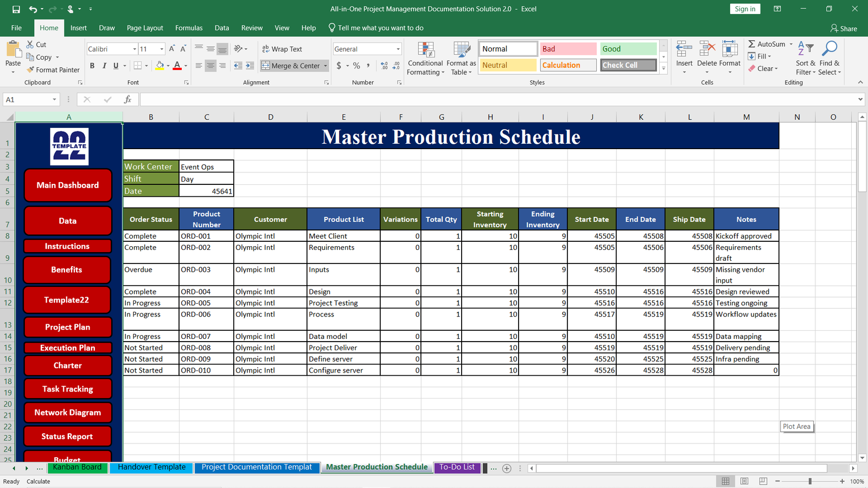Toggle Underline formatting
The image size is (868, 488).
[116, 66]
